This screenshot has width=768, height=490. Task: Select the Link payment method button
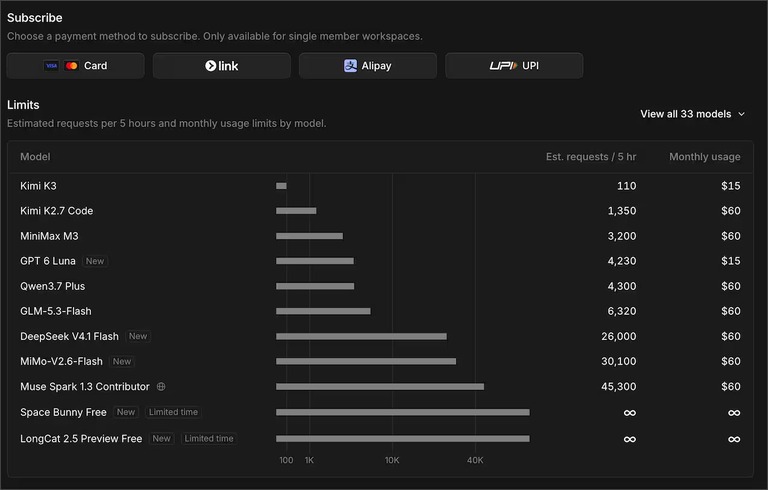pyautogui.click(x=221, y=66)
